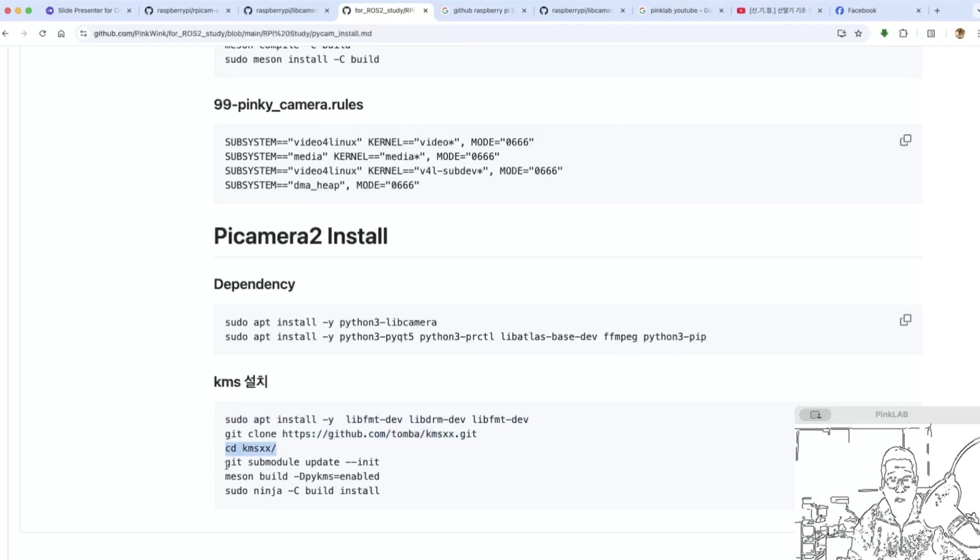980x560 pixels.
Task: Reload the current page
Action: (42, 33)
